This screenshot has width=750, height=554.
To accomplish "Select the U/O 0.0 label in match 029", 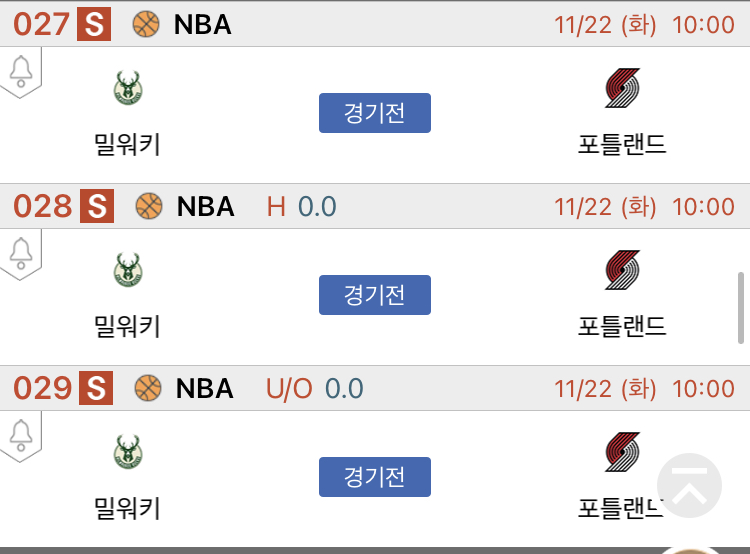I will point(314,388).
